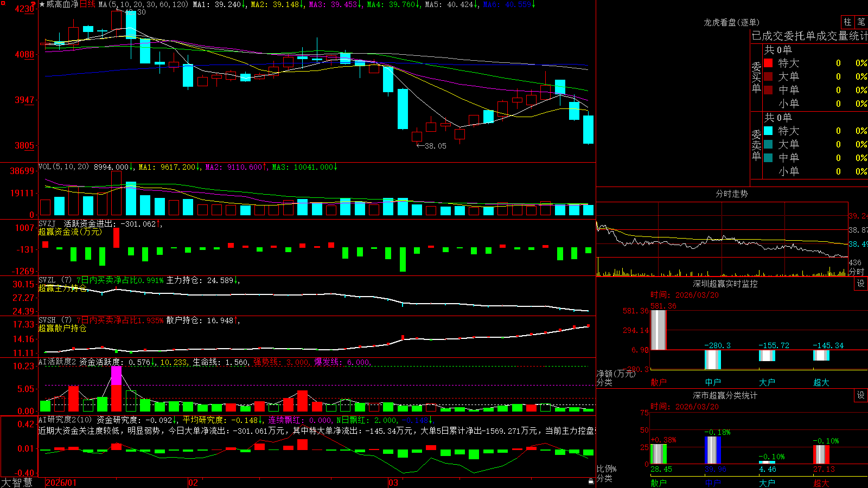
Task: Open 设 settings for 深圳超赢实时监控
Action: coord(861,284)
